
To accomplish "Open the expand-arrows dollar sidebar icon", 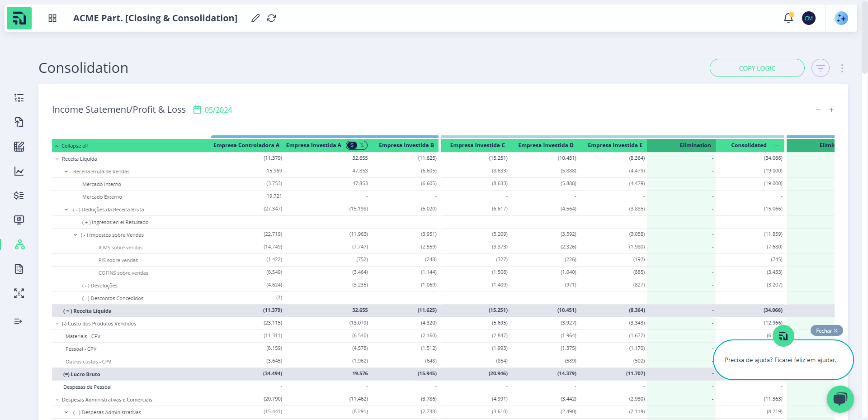I will (19, 293).
